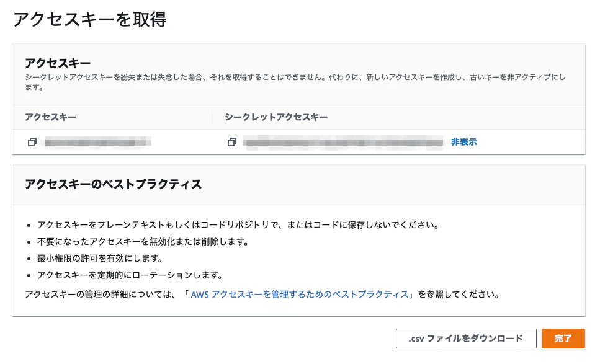Click the シークレットアクセスキー column header
Screen dimensions: 600x364
pyautogui.click(x=276, y=117)
